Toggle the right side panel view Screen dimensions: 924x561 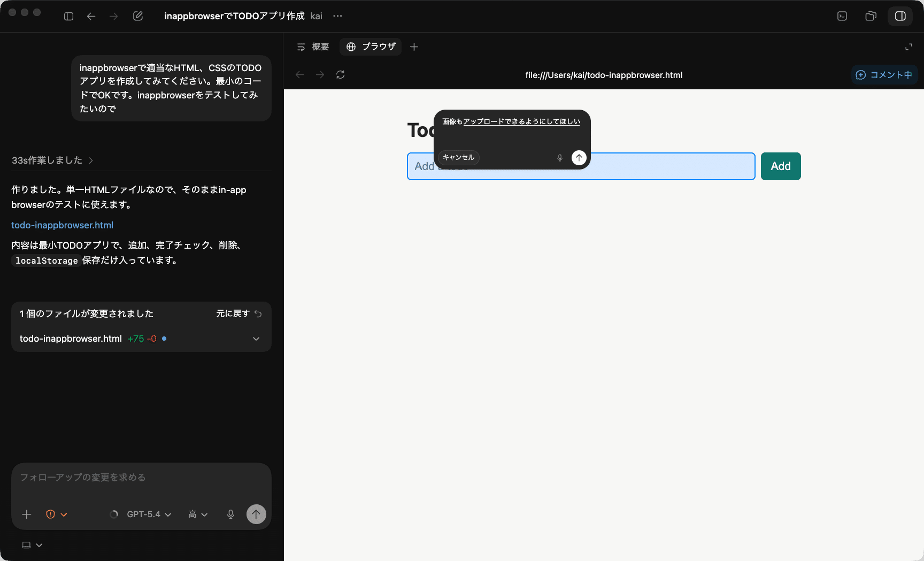click(900, 16)
